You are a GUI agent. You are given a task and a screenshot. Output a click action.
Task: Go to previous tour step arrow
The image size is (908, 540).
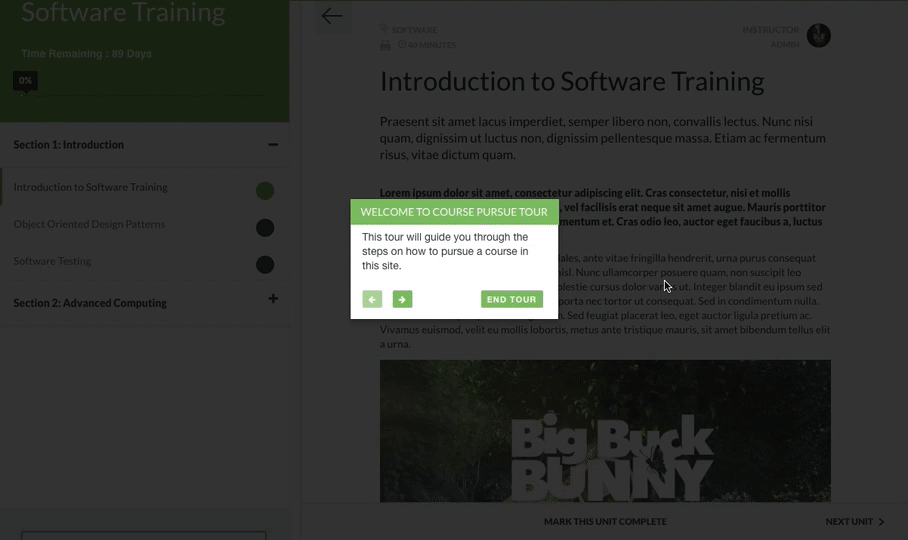coord(372,299)
